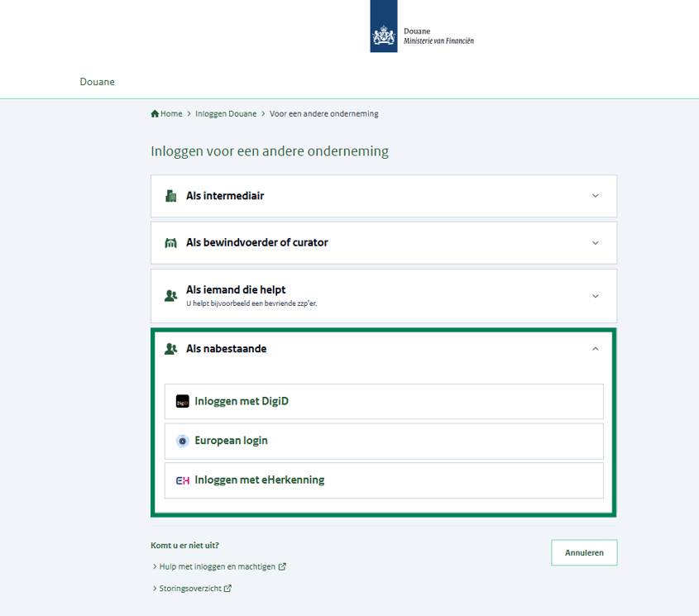
Task: Open the Als intermediair section title
Action: click(x=225, y=196)
